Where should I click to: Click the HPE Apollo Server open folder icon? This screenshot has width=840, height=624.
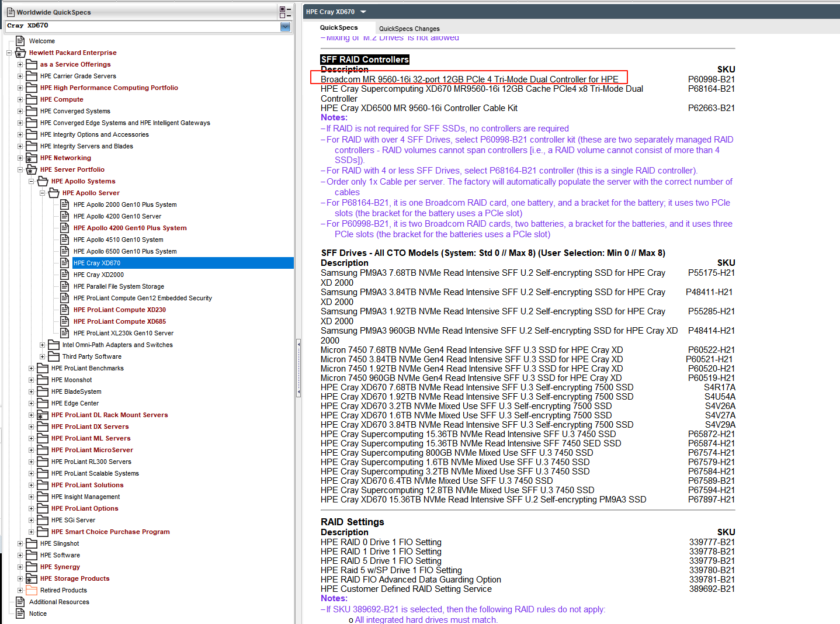(x=54, y=193)
